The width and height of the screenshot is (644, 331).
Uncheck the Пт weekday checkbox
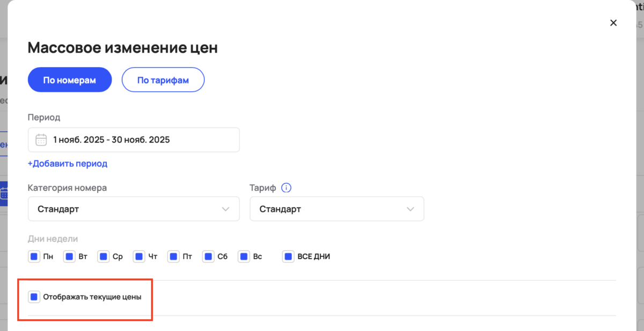tap(173, 256)
